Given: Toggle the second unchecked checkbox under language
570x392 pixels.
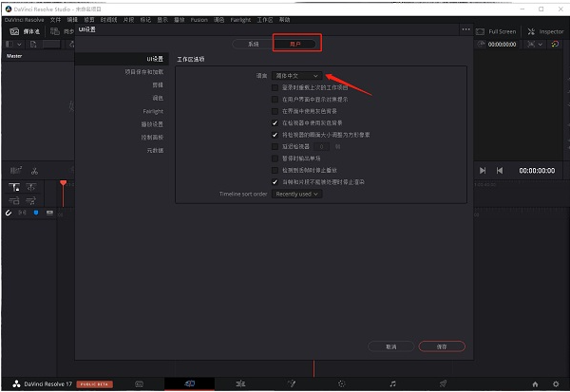Looking at the screenshot, I should [x=275, y=99].
